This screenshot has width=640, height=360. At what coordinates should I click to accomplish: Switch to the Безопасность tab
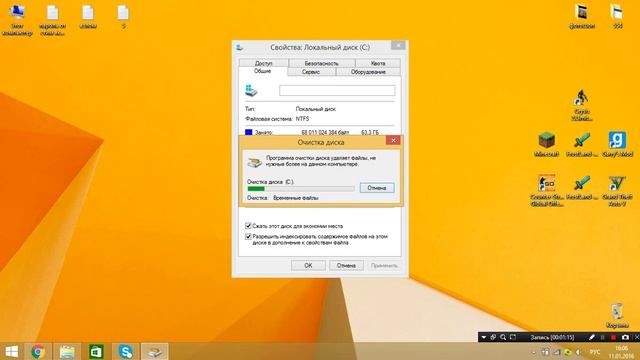322,63
